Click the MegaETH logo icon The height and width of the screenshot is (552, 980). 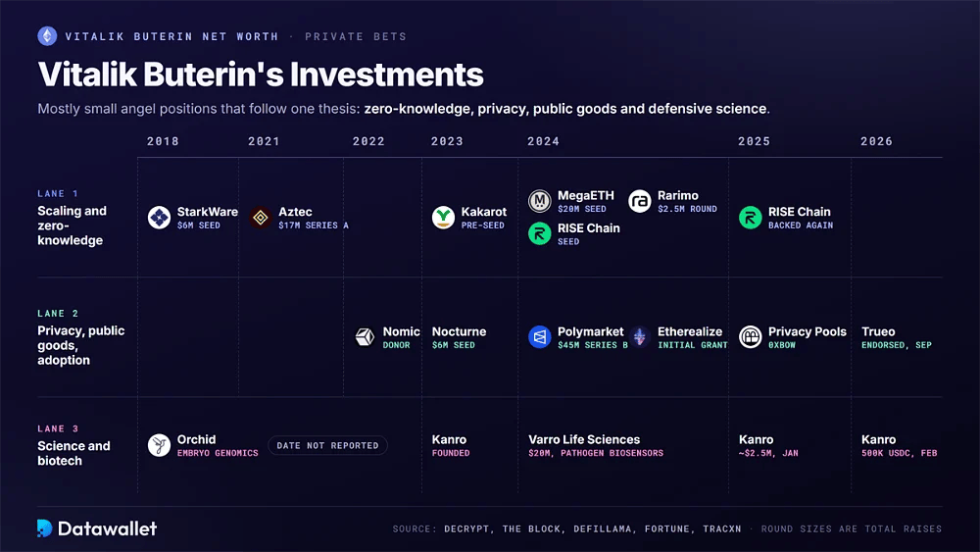pyautogui.click(x=539, y=201)
